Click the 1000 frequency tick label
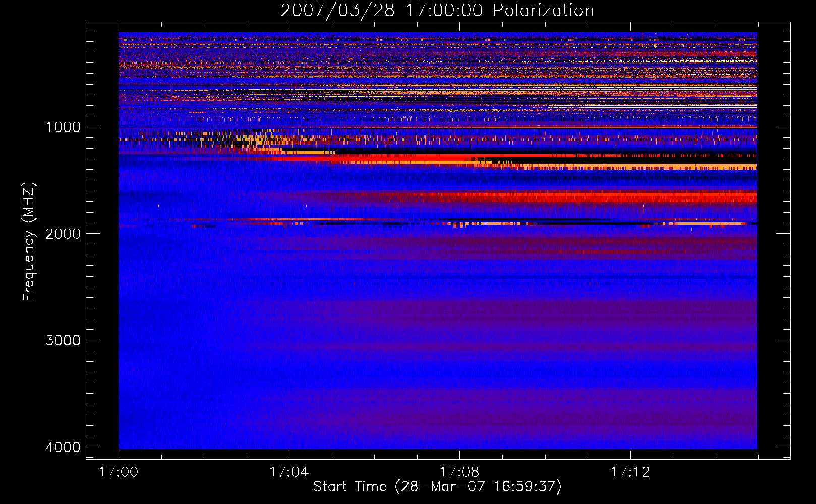The height and width of the screenshot is (504, 816). pyautogui.click(x=64, y=127)
